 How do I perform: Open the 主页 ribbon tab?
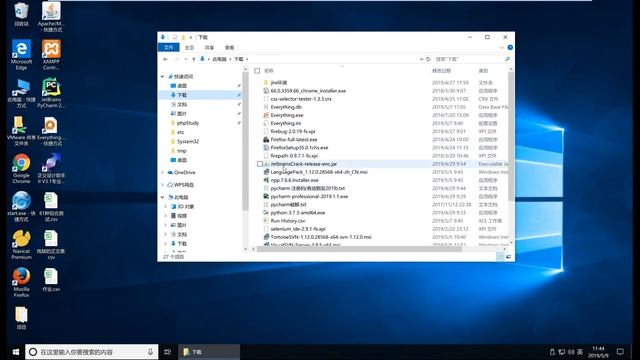coord(189,47)
